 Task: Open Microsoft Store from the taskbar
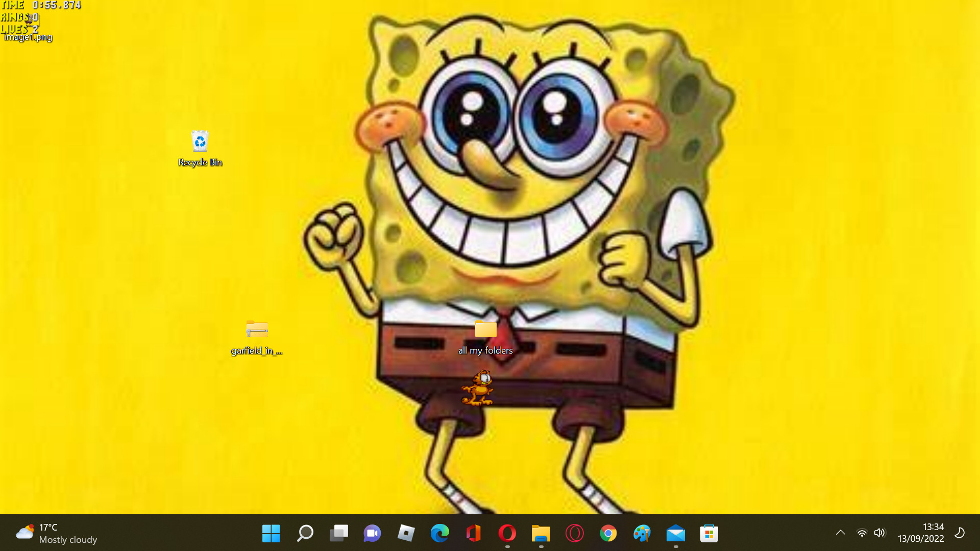coord(709,534)
